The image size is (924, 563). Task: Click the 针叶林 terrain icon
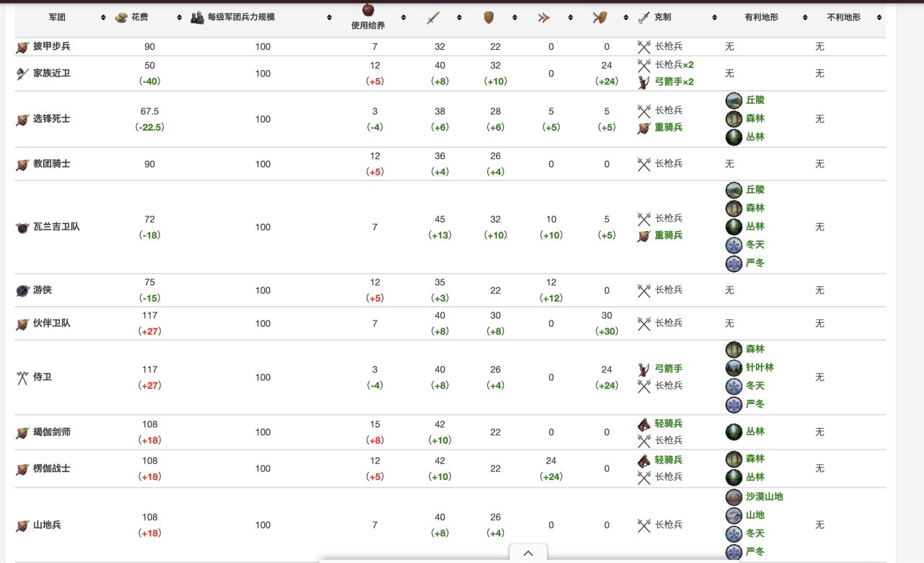pos(734,367)
